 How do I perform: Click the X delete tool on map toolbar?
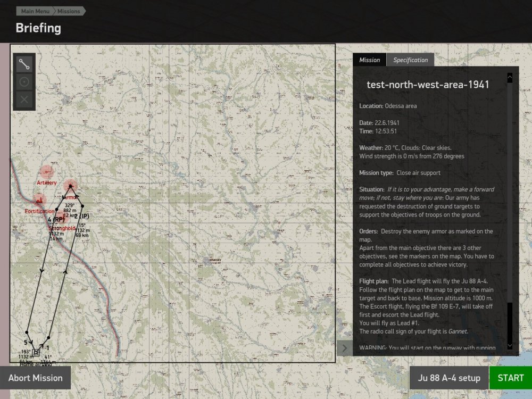24,99
